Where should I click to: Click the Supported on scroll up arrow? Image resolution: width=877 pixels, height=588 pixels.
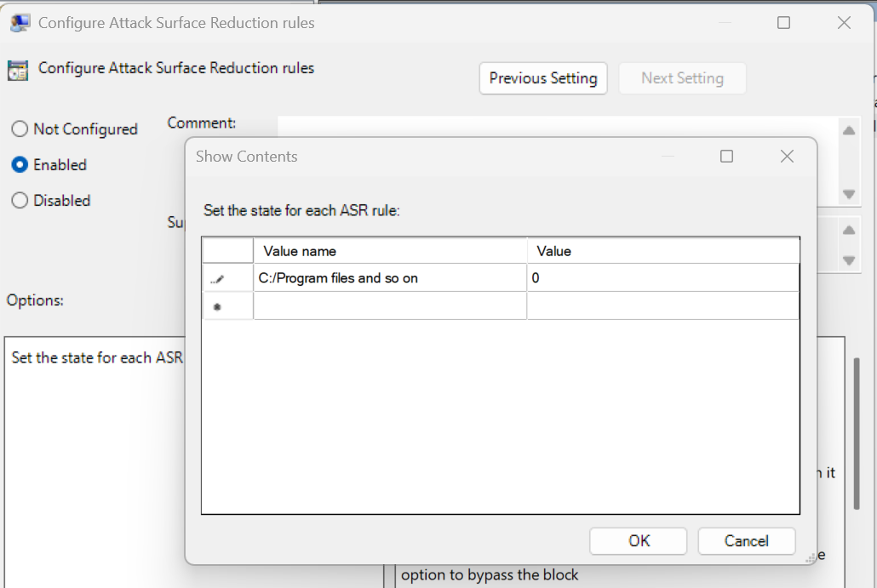[x=849, y=231]
